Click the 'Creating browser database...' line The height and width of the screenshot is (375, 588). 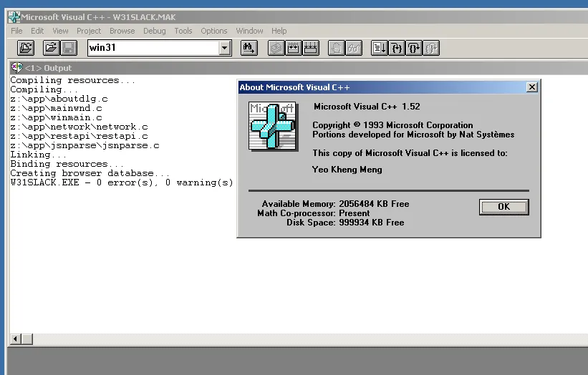(90, 173)
